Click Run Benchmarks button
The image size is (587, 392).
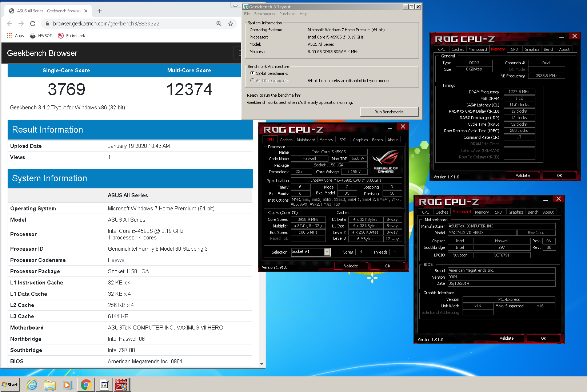click(x=389, y=112)
